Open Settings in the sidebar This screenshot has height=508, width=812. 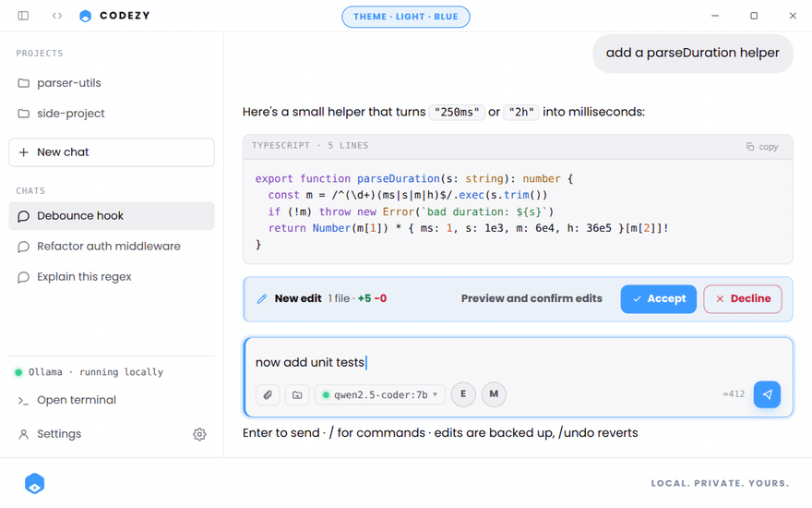58,434
